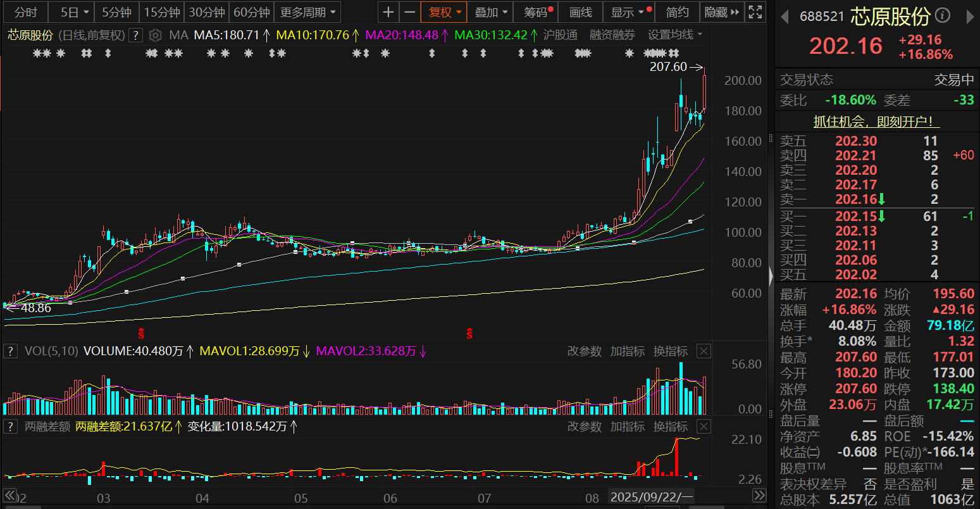Switch to 分时 chart tab
The width and height of the screenshot is (980, 509).
click(x=26, y=12)
